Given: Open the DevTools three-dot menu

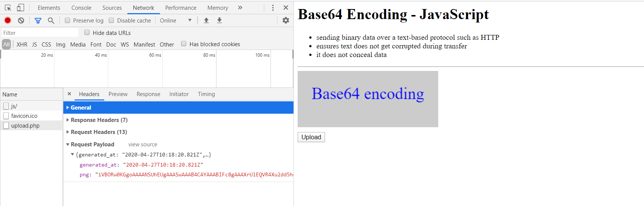Looking at the screenshot, I should 273,8.
